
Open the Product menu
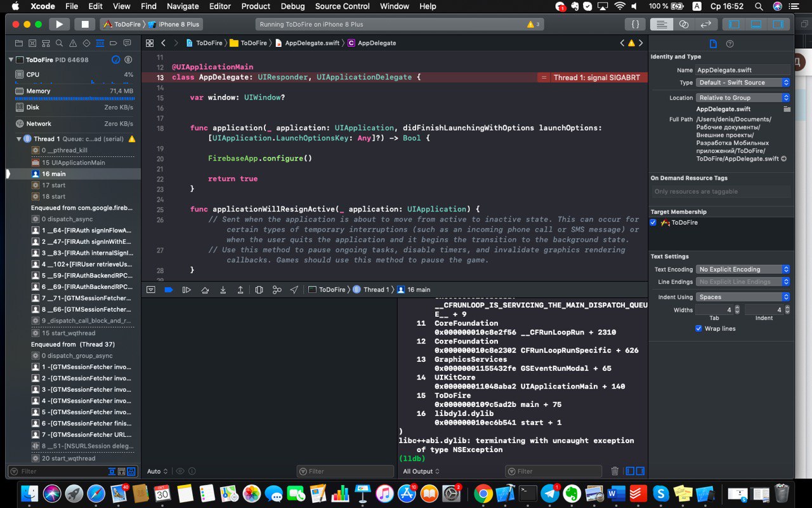(256, 6)
